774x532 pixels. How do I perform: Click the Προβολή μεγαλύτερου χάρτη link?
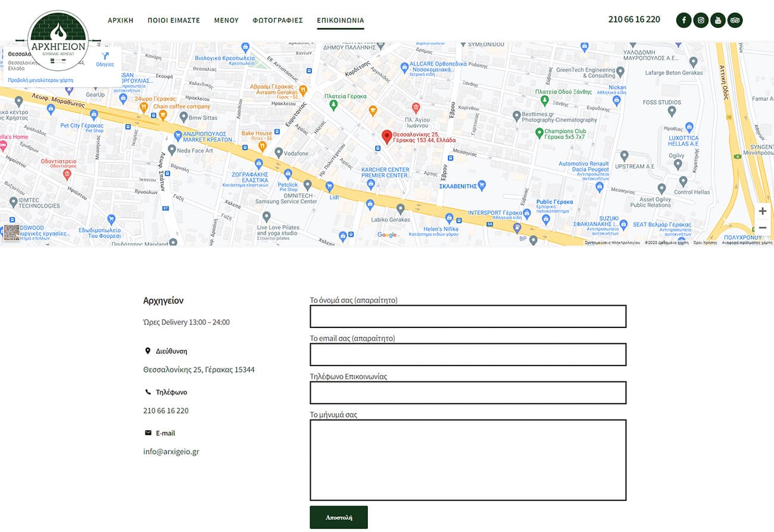point(40,80)
